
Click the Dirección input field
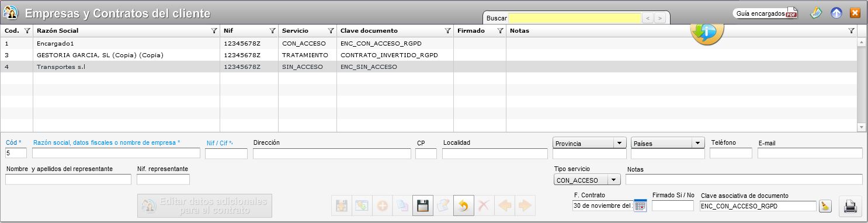click(x=332, y=154)
